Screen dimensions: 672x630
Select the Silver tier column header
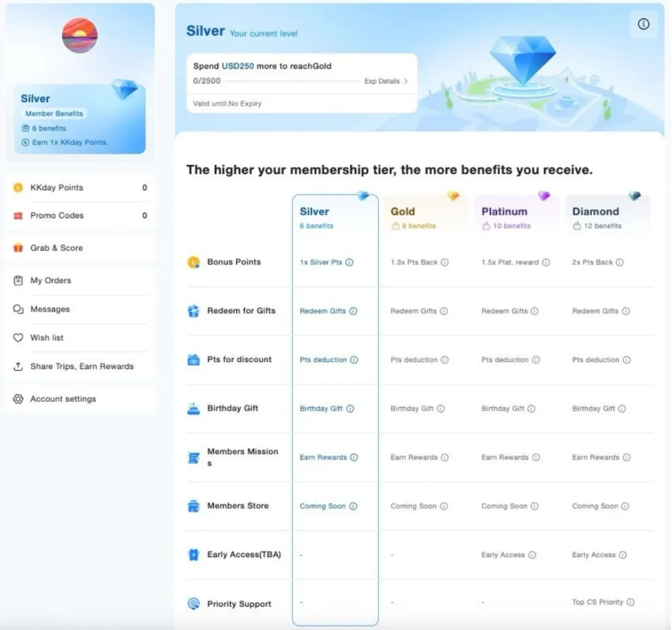tap(335, 217)
